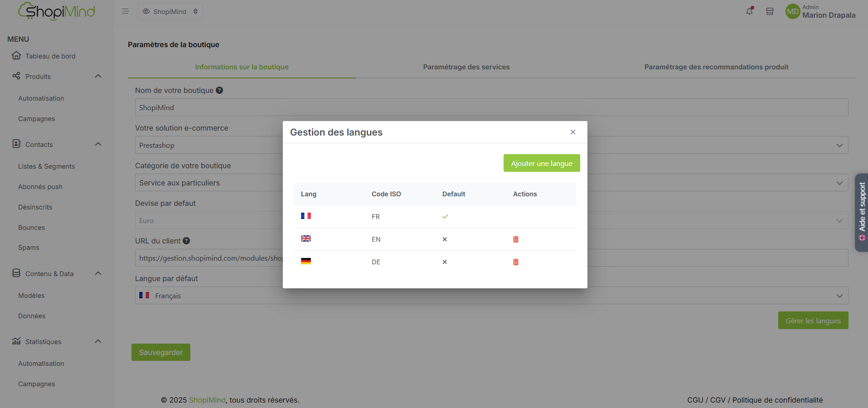Select the DE code cell
Viewport: 868px width, 408px height.
coord(376,262)
